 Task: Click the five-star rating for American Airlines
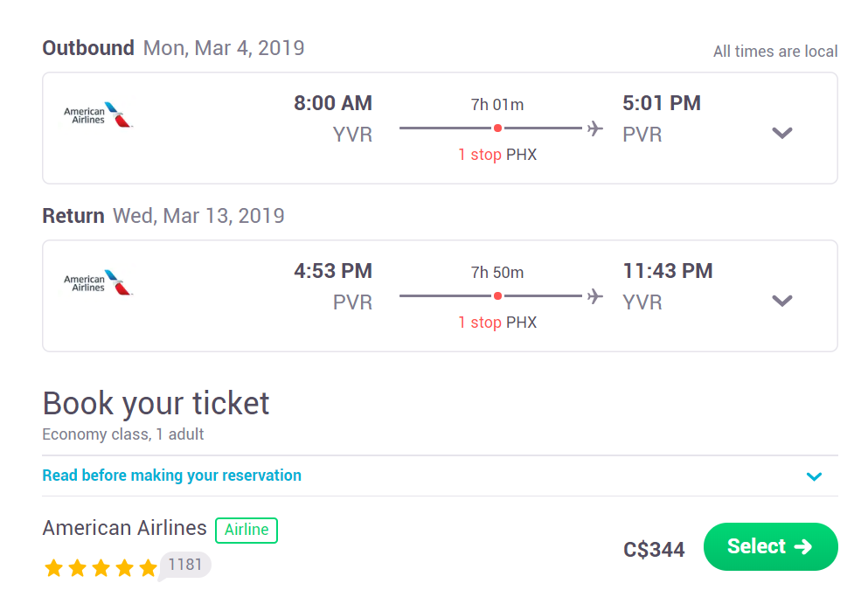pyautogui.click(x=101, y=567)
